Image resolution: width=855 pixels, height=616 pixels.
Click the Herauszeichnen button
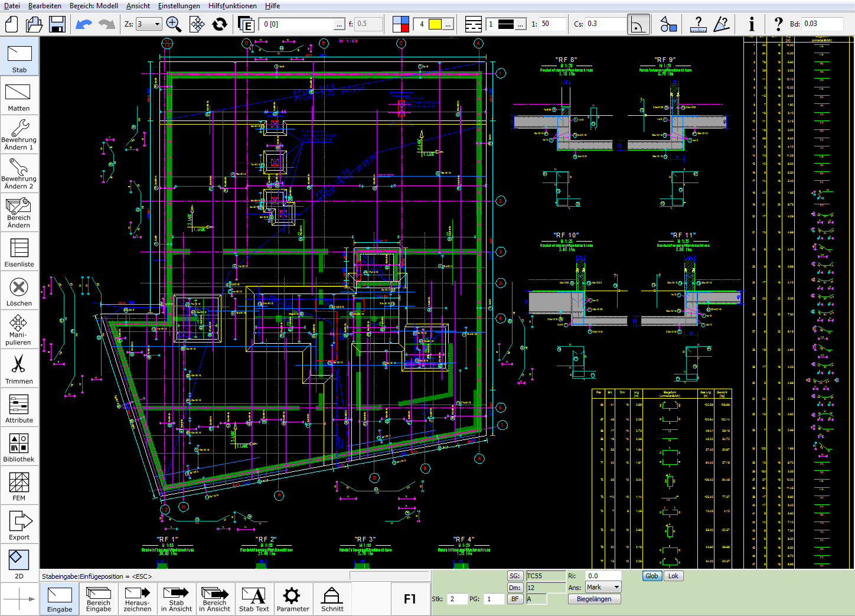[138, 599]
